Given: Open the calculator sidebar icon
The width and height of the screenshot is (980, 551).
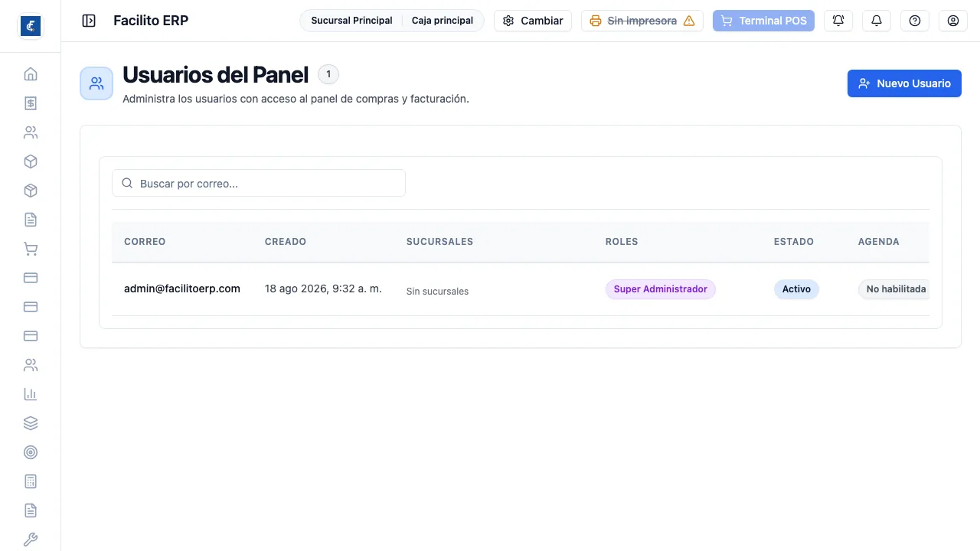Looking at the screenshot, I should point(31,481).
